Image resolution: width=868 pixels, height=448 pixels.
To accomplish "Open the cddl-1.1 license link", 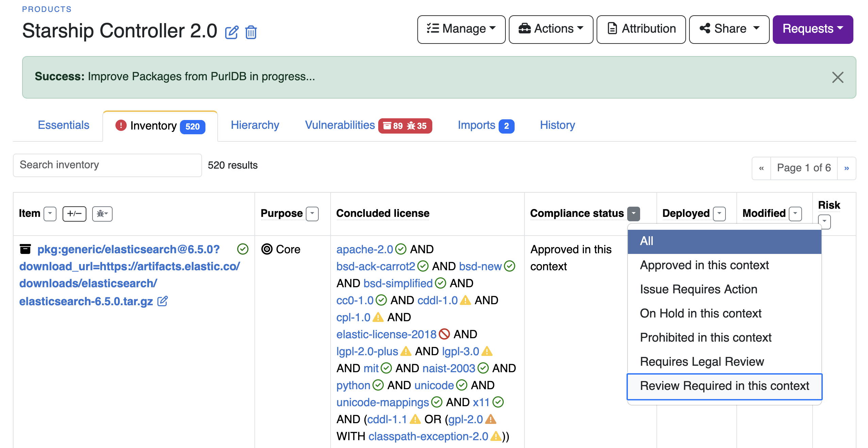I will (x=387, y=419).
